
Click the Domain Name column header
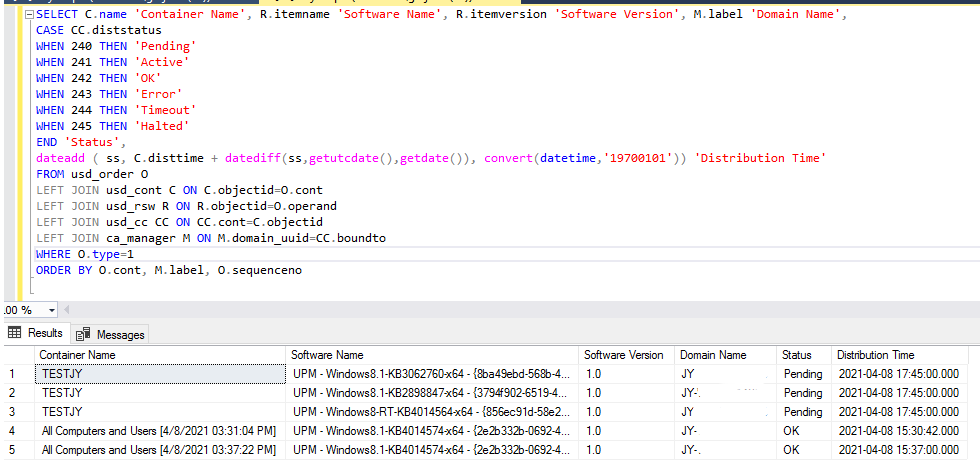click(x=713, y=355)
